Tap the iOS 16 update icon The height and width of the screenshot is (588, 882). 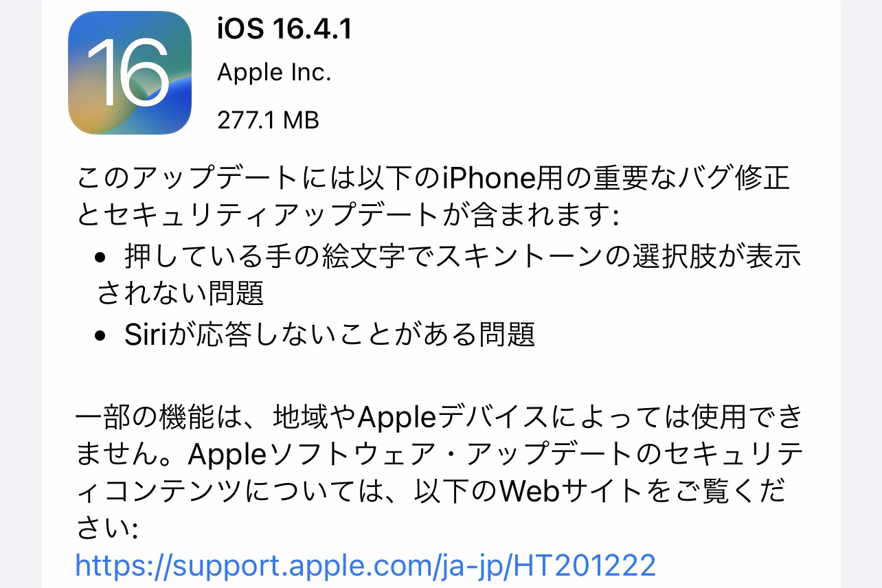point(130,73)
